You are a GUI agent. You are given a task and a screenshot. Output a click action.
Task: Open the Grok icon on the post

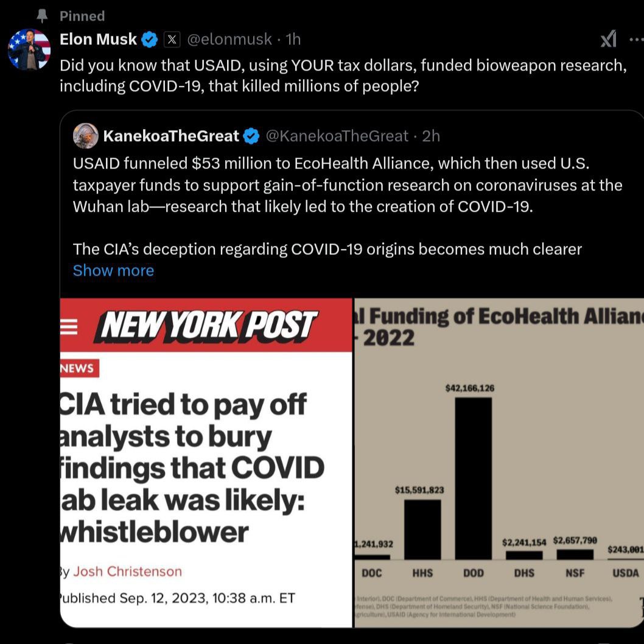click(x=608, y=40)
